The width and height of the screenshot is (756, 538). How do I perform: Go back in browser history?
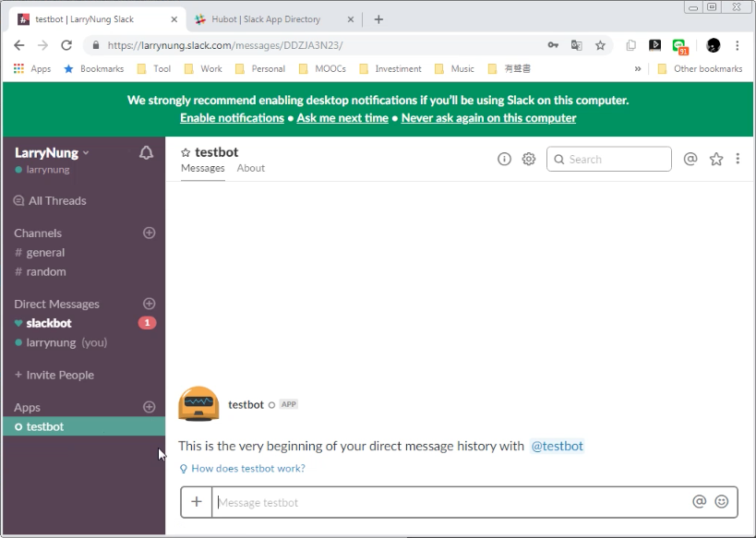[x=19, y=45]
